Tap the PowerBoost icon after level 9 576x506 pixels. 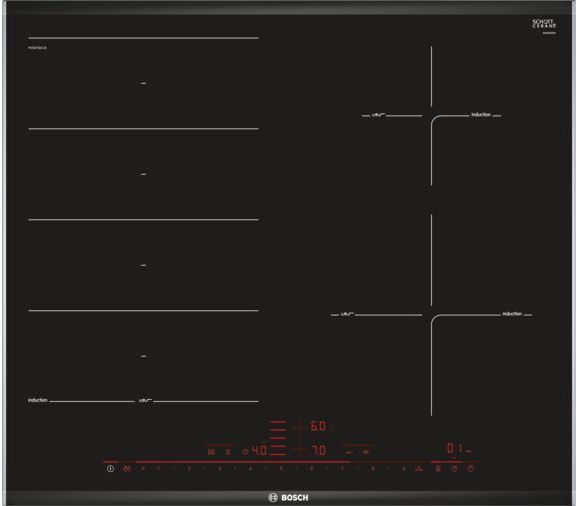click(x=419, y=469)
